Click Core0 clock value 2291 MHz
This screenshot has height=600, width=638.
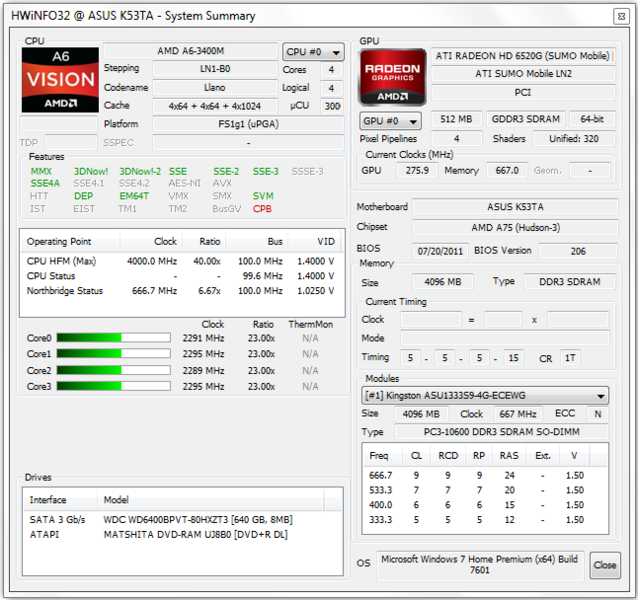point(203,338)
